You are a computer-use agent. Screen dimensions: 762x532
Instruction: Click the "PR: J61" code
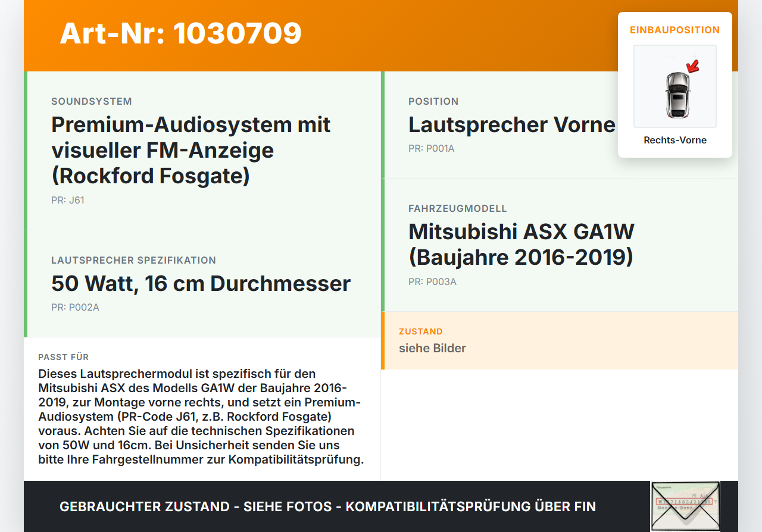[x=68, y=201]
